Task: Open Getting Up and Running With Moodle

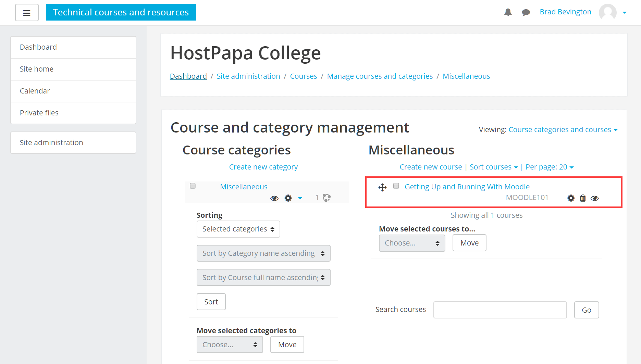Action: click(x=467, y=187)
